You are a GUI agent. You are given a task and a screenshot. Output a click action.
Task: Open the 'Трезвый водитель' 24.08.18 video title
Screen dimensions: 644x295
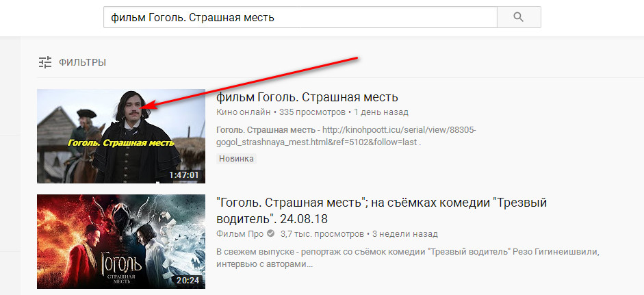(x=382, y=210)
